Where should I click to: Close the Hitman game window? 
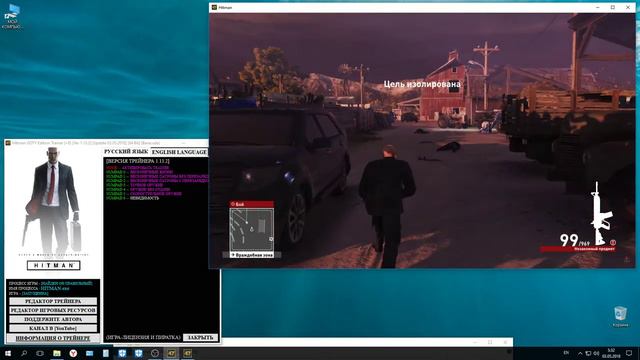[628, 7]
